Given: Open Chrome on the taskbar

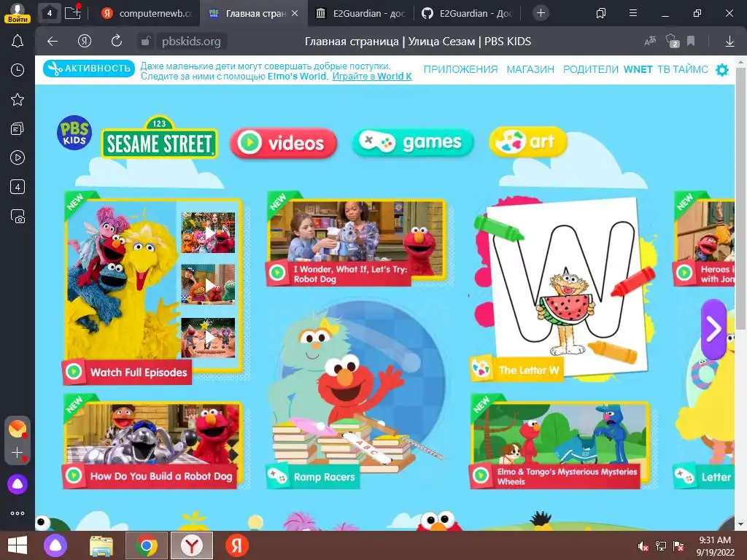Looking at the screenshot, I should (147, 545).
